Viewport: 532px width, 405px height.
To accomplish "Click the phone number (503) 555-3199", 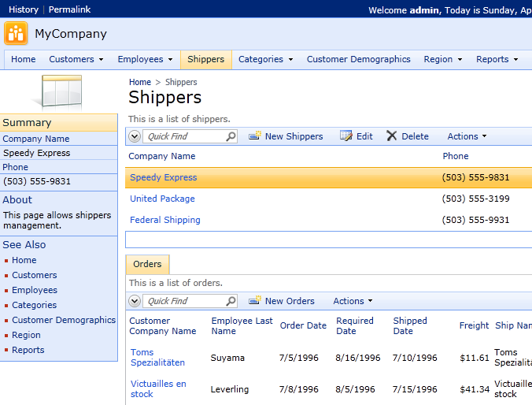I will click(475, 199).
